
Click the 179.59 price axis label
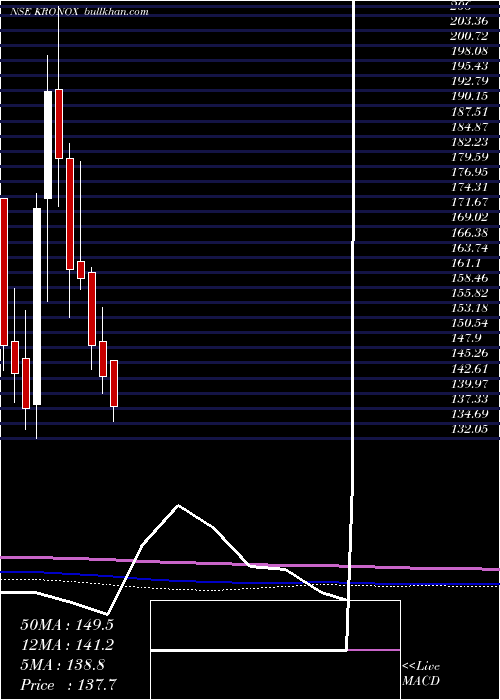pos(471,156)
